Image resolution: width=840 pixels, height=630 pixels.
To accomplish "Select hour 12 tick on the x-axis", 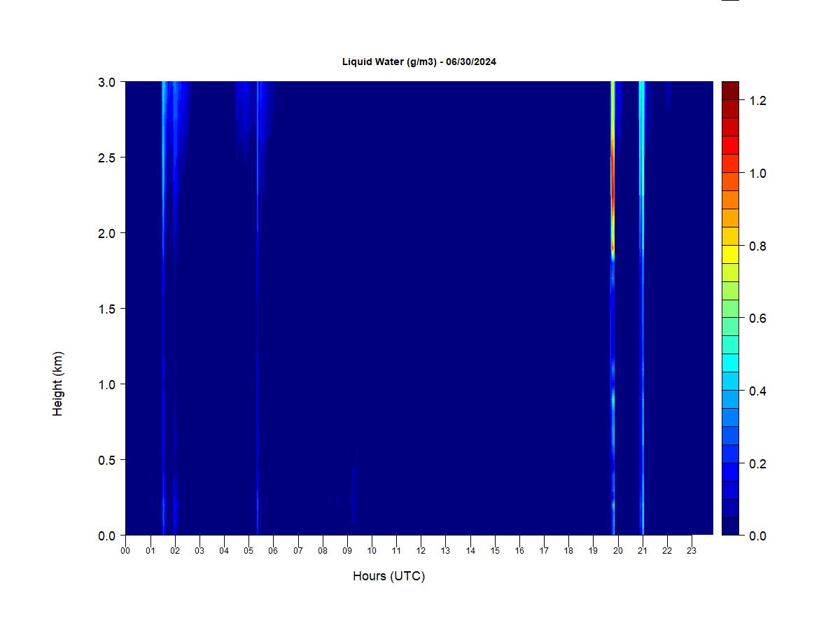I will click(x=421, y=551).
